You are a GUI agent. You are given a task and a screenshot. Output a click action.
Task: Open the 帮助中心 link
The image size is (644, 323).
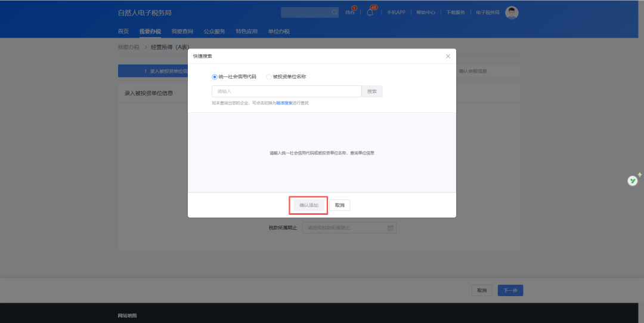point(425,13)
